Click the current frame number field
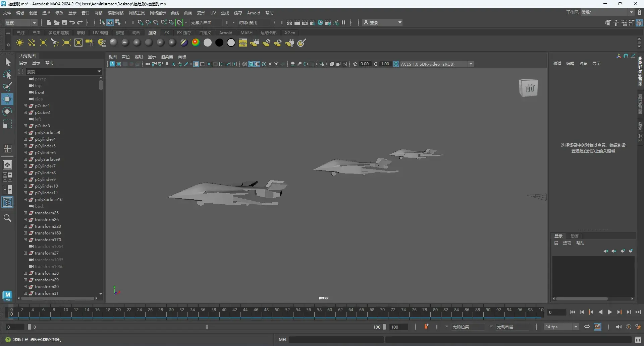The width and height of the screenshot is (644, 346). point(557,312)
